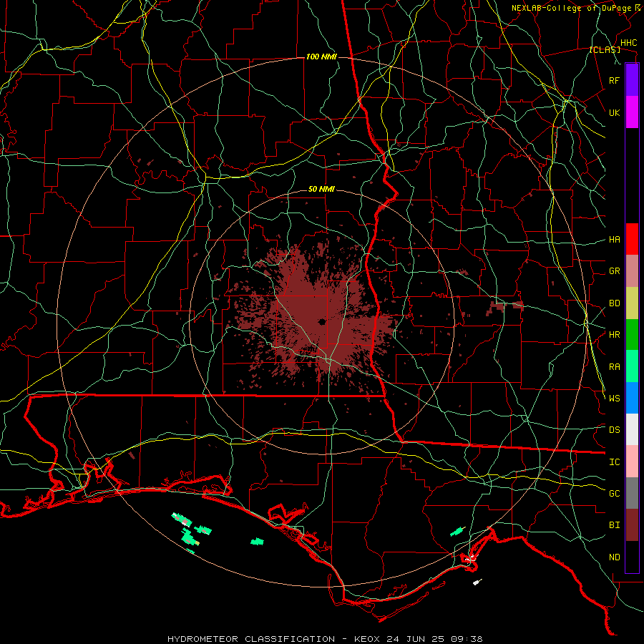Click the red HA legend swatch
The height and width of the screenshot is (644, 644).
coord(632,239)
